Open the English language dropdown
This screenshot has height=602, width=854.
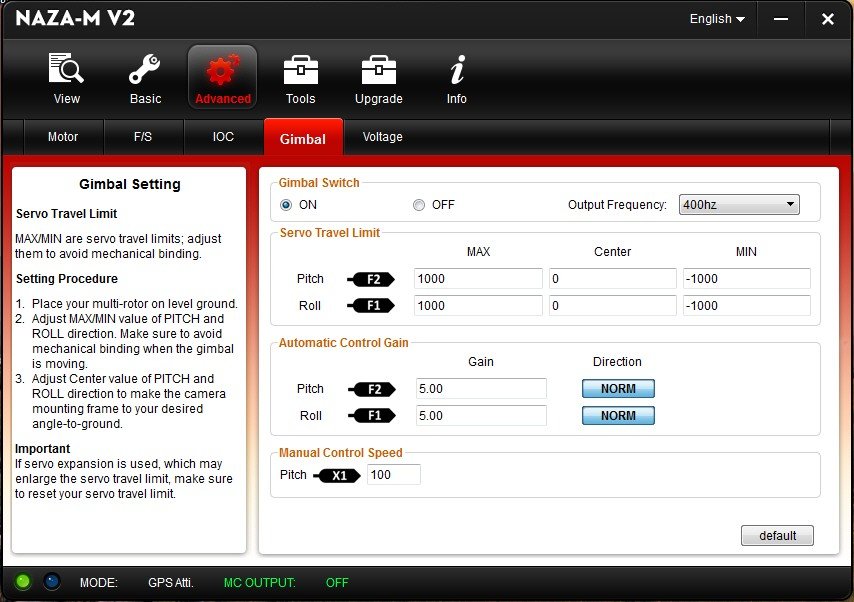click(x=717, y=19)
